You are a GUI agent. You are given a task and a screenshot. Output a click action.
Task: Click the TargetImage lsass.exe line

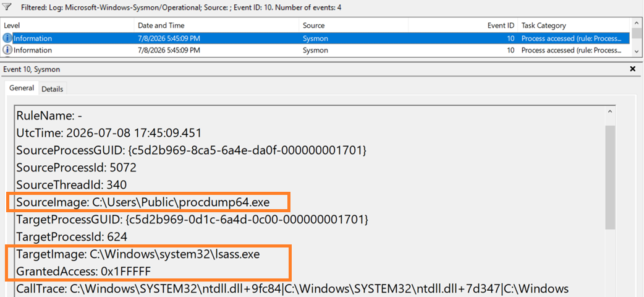138,255
